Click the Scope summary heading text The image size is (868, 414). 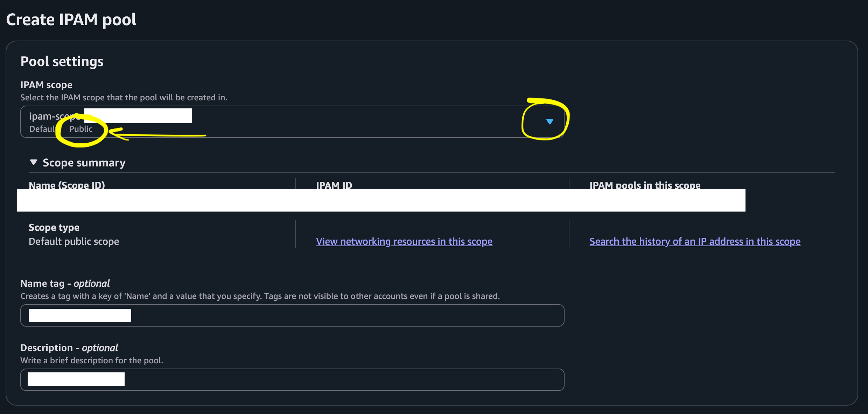84,163
